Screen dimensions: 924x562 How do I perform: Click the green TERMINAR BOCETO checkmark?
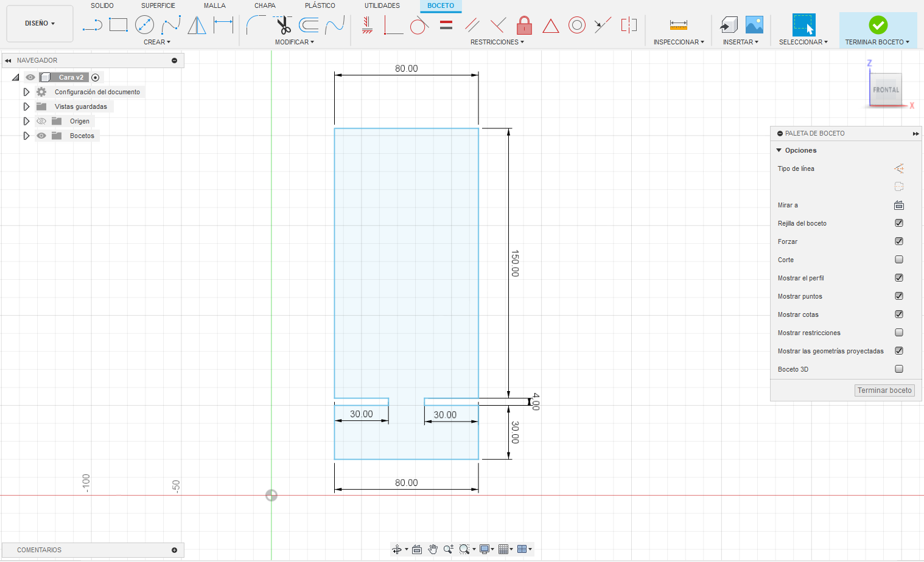pyautogui.click(x=878, y=25)
